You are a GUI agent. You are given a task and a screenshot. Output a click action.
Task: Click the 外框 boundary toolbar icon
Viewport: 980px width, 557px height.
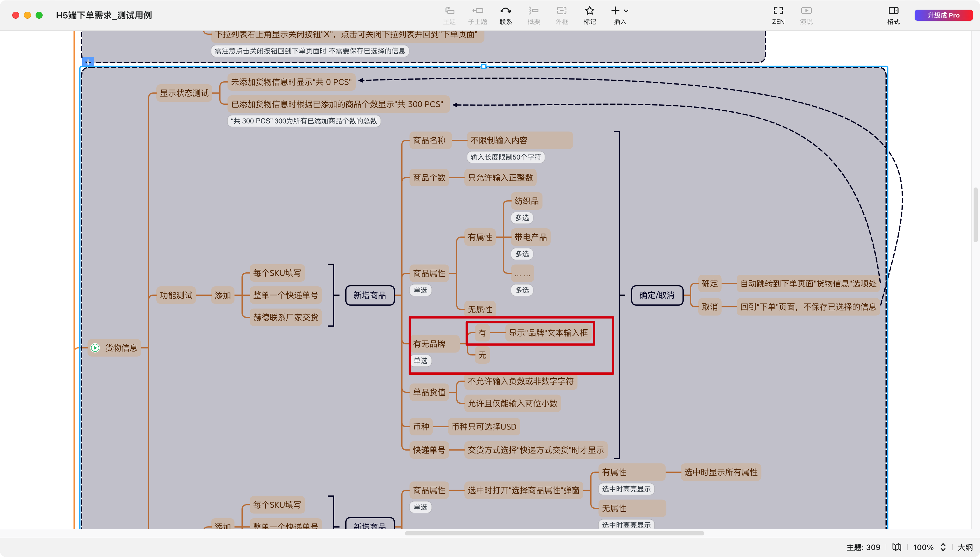coord(561,11)
